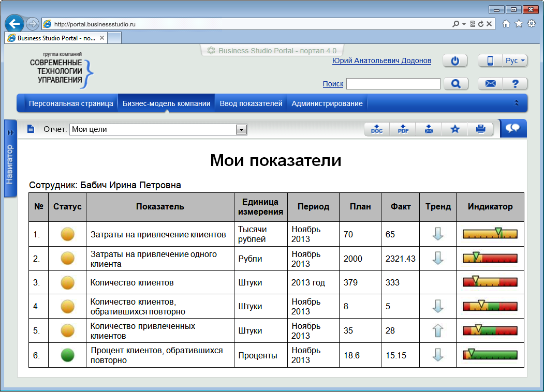Click the magnifier search button
Screen dimensions: 544x392
tap(455, 84)
